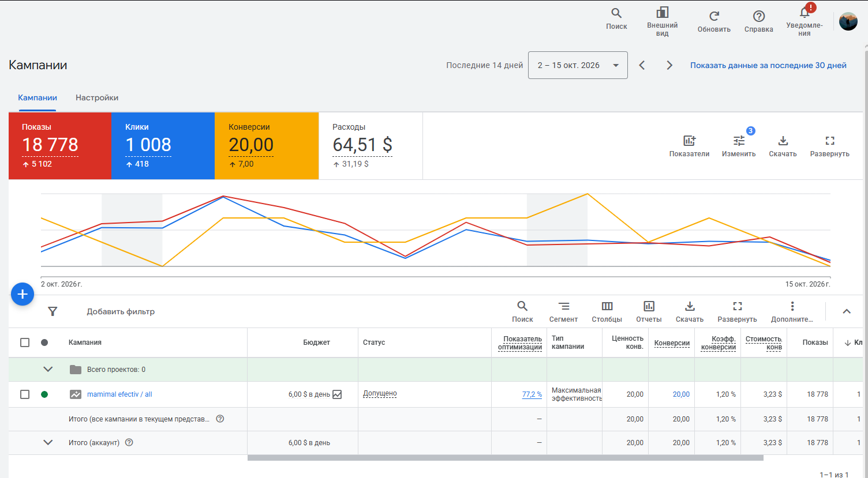
Task: Select the red Показы metric card
Action: (60, 146)
